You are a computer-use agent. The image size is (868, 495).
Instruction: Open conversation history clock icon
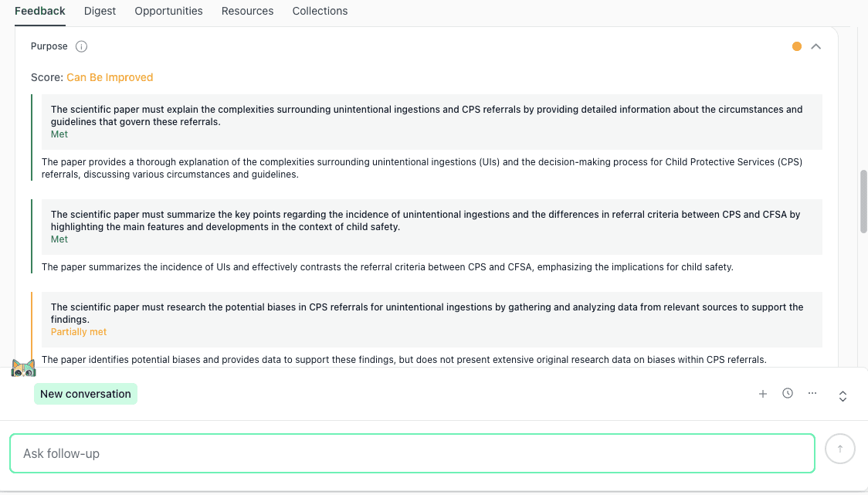(x=788, y=393)
